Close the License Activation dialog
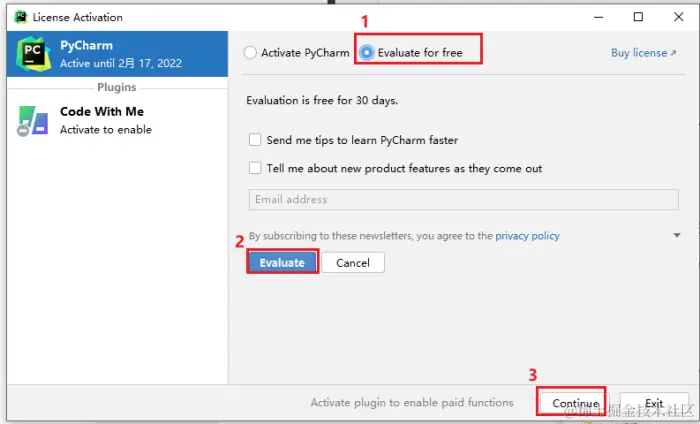The width and height of the screenshot is (700, 424). (679, 17)
